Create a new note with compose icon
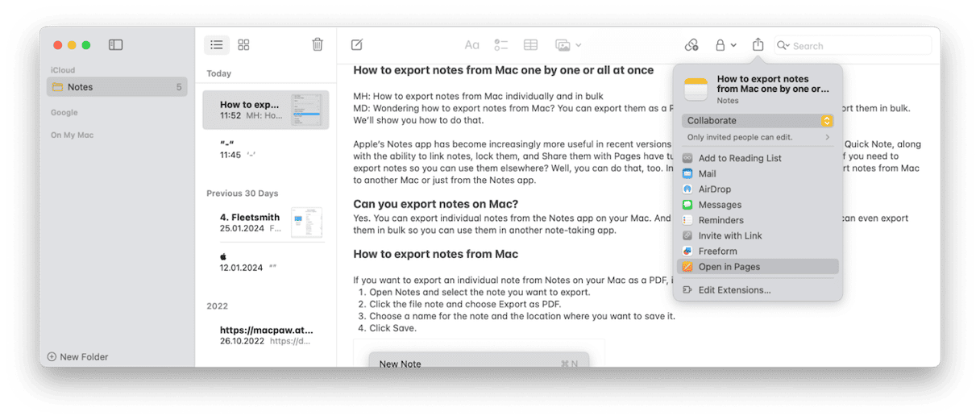This screenshot has width=980, height=420. click(357, 45)
